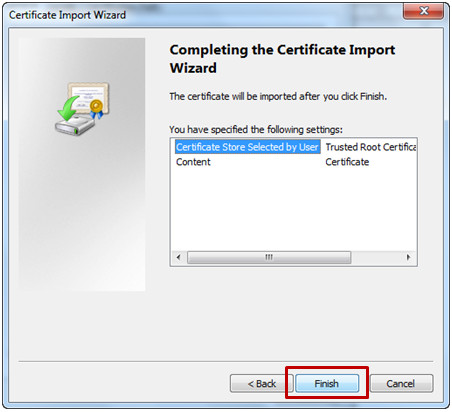Cancel the Certificate Import Wizard
The image size is (452, 412).
point(401,383)
